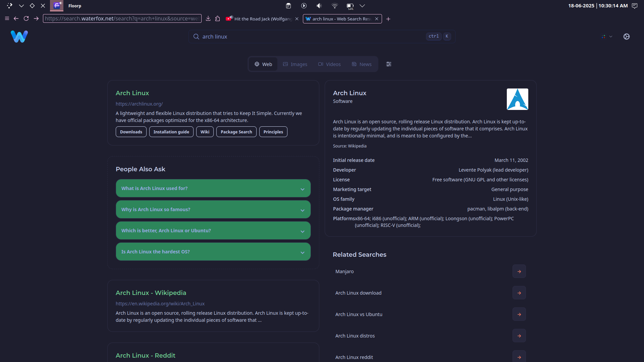Click the top panel X icon

point(43,6)
